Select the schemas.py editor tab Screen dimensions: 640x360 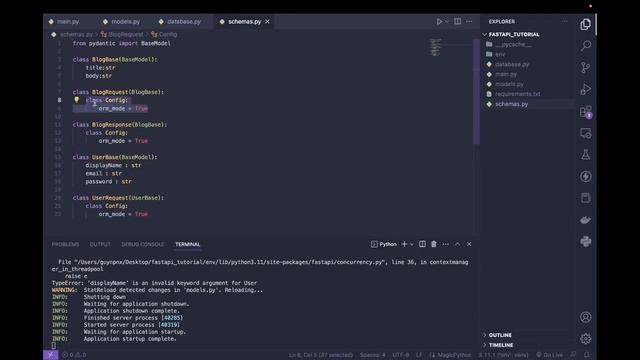244,22
